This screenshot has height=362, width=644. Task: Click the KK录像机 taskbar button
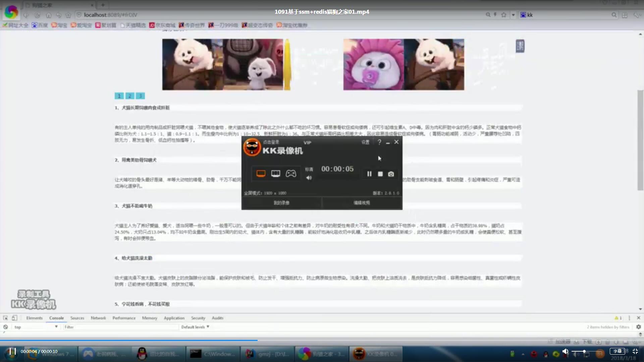coord(376,354)
